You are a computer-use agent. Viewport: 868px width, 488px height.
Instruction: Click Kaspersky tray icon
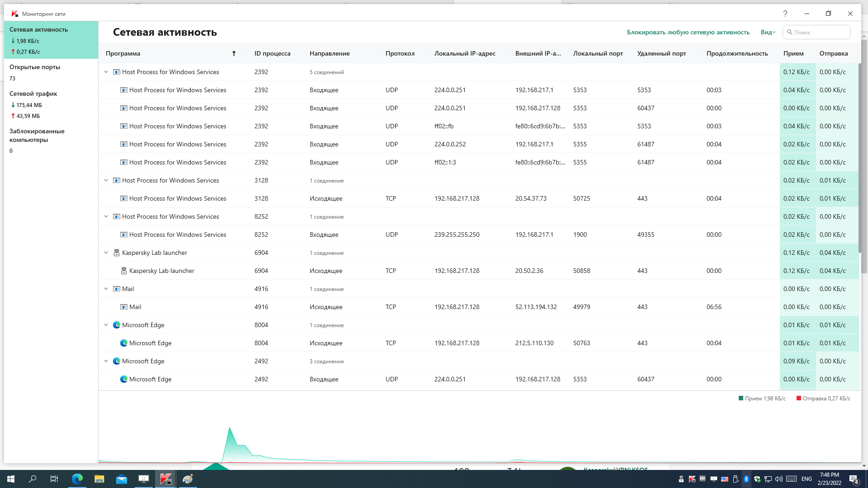coord(692,479)
